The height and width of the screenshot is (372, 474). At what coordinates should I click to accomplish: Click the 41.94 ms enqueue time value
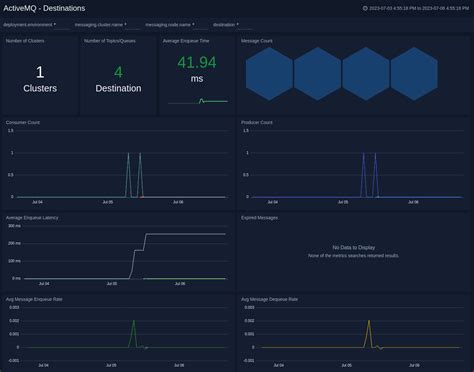[197, 69]
